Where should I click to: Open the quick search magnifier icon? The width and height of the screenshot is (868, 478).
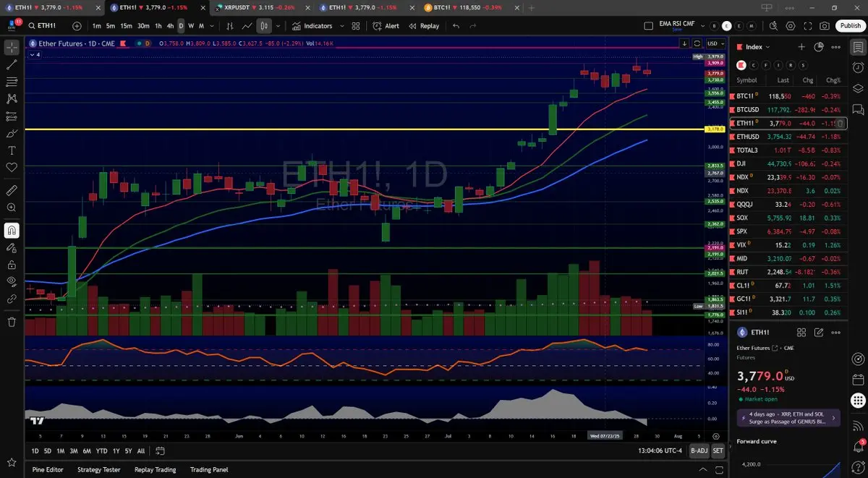[x=773, y=26]
